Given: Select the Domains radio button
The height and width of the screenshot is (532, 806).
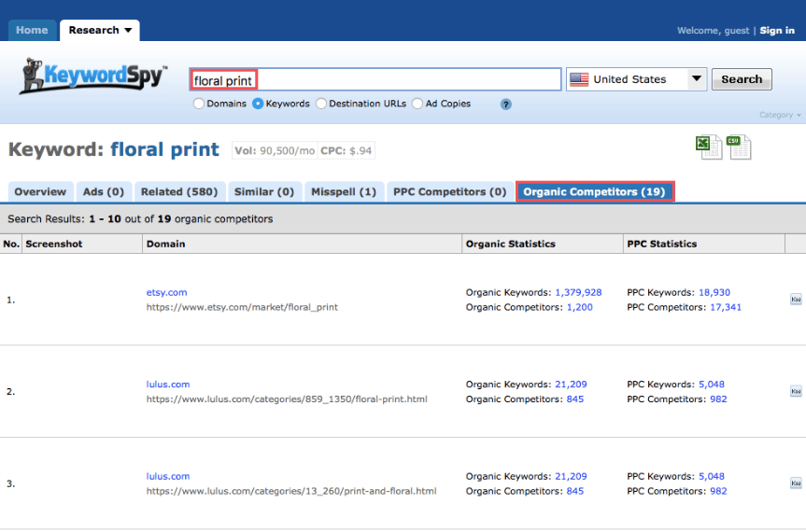Looking at the screenshot, I should (199, 104).
